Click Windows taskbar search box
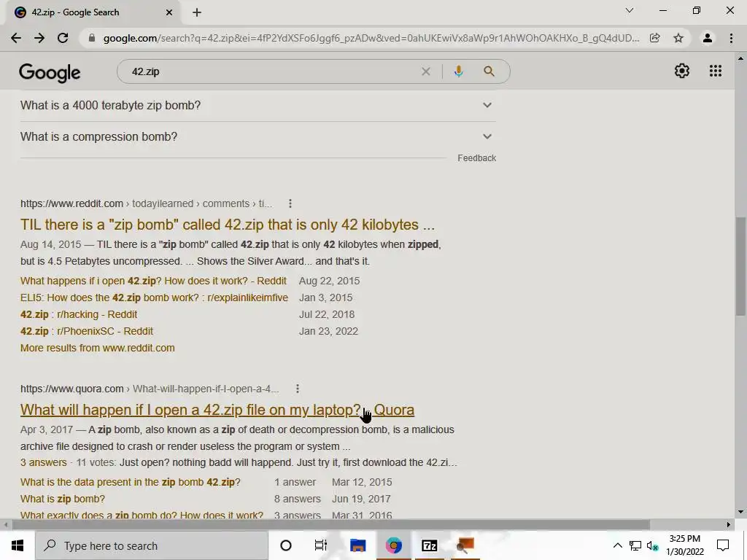 point(152,545)
